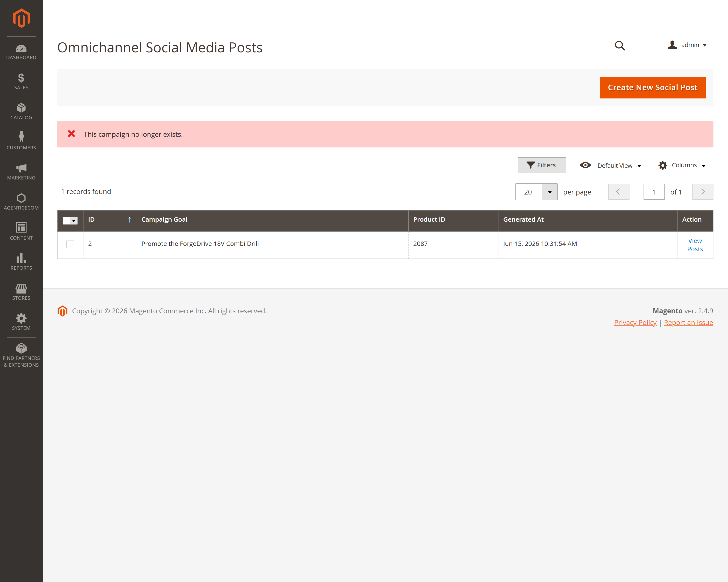Click the per page value field showing 20
This screenshot has width=728, height=582.
tap(529, 192)
